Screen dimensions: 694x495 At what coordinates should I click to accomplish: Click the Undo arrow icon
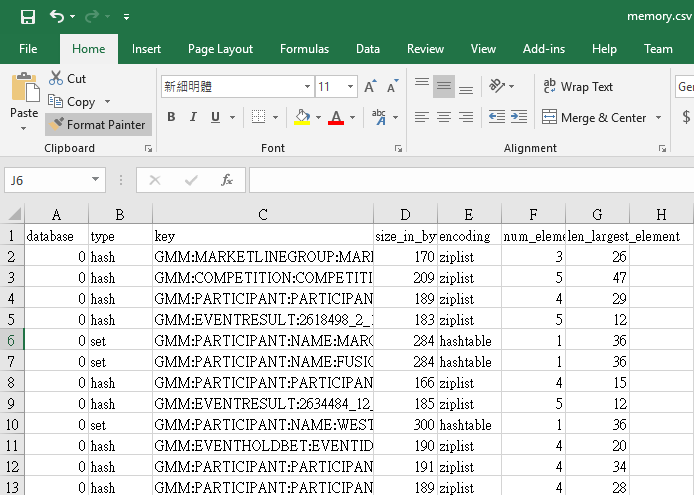click(x=57, y=17)
